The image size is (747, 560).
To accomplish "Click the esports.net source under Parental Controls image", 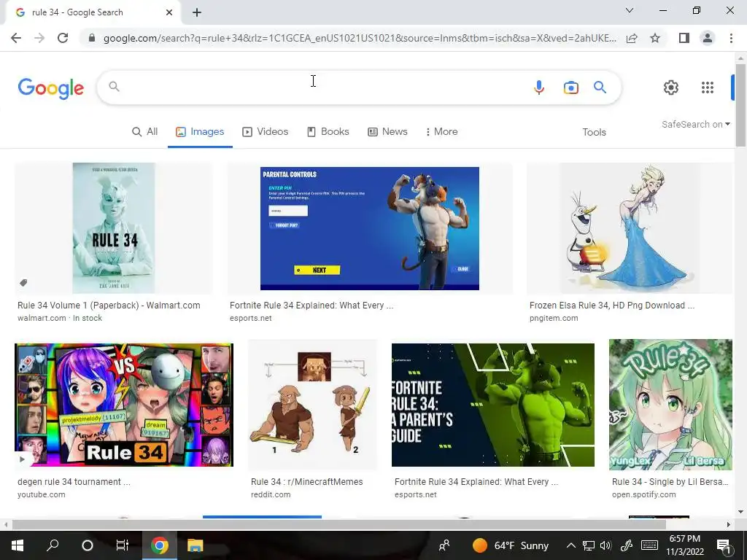I will tap(251, 318).
